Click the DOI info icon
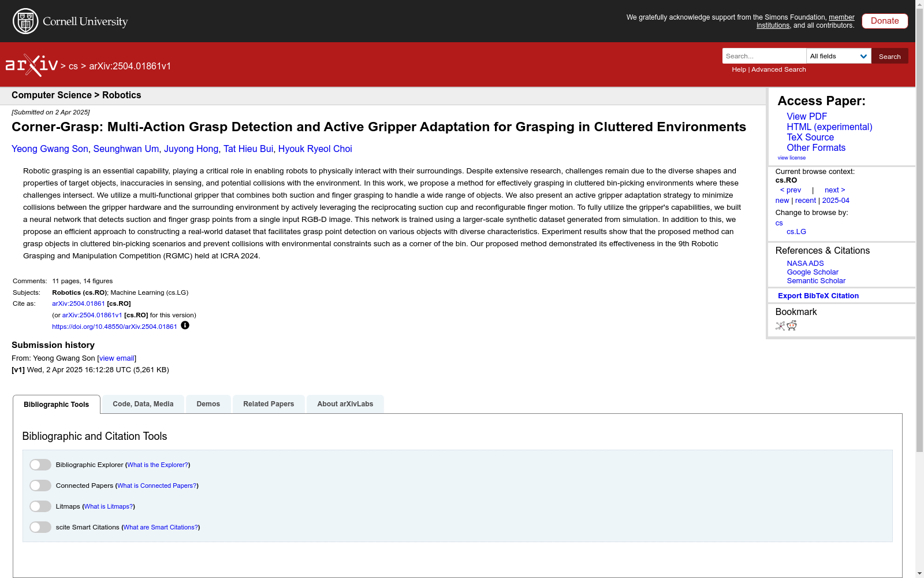Screen dimensions: 924x578 point(185,325)
